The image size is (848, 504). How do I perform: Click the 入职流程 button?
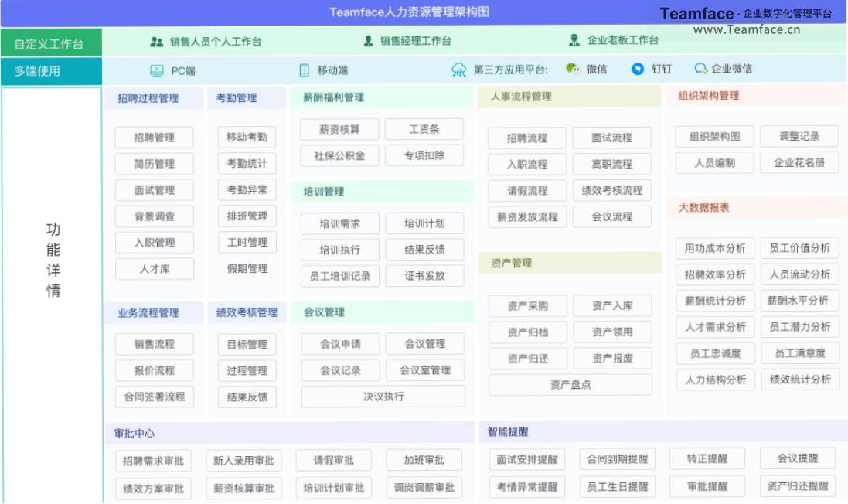pyautogui.click(x=527, y=165)
